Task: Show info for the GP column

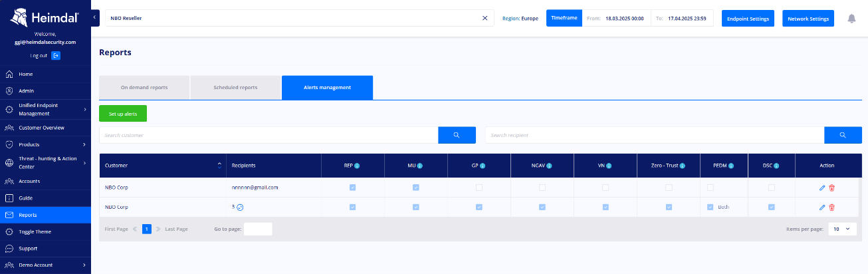Action: click(x=483, y=166)
